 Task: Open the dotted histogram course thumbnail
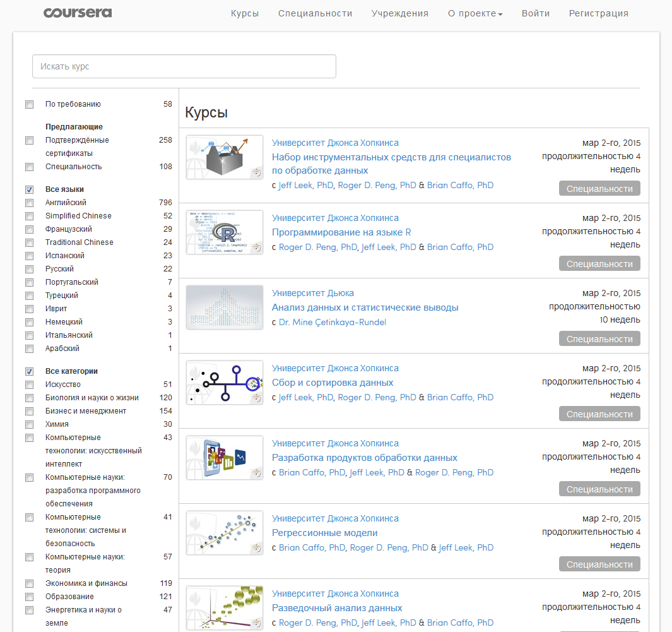(225, 307)
